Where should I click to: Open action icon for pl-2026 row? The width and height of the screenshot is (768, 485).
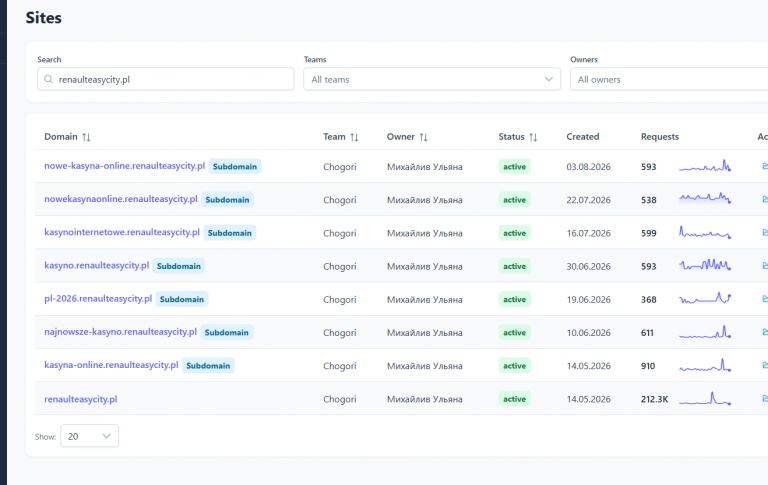point(765,299)
